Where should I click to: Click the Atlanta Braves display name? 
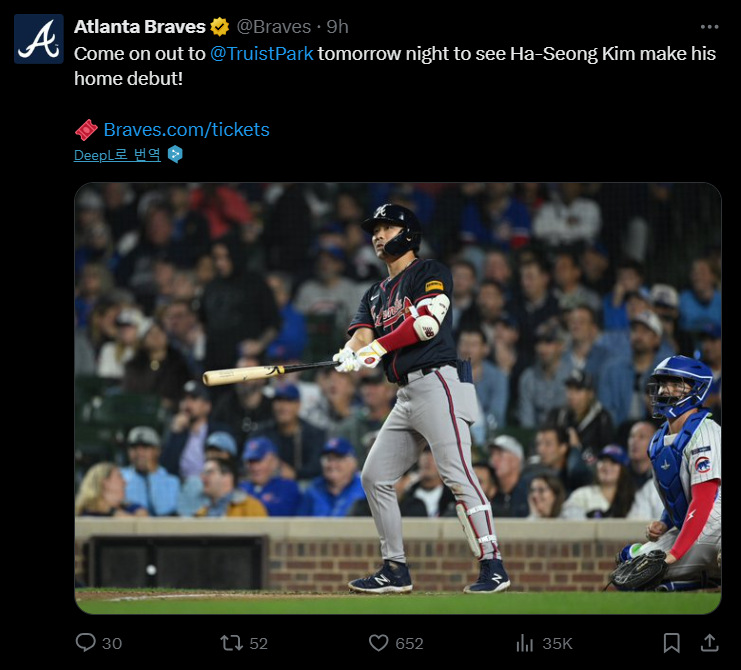pos(139,27)
